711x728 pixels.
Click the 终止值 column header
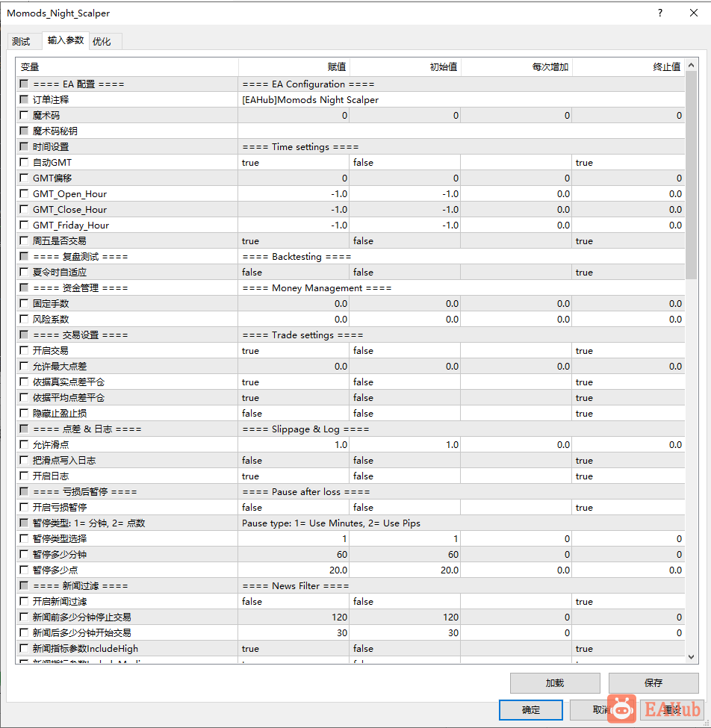pyautogui.click(x=628, y=67)
